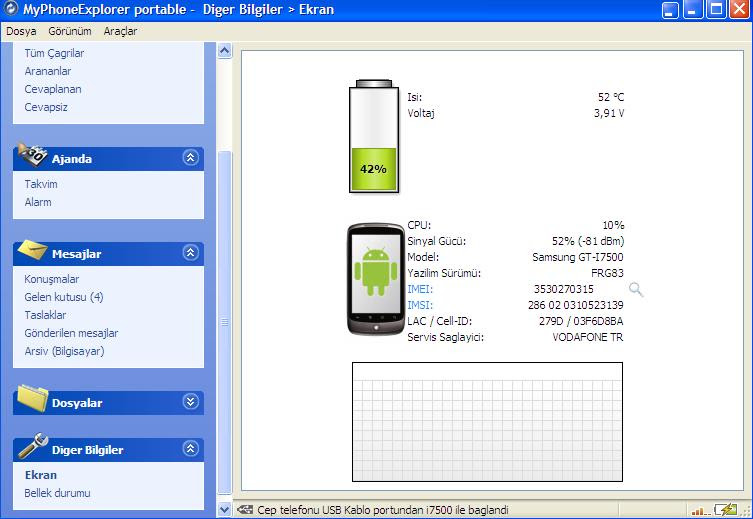753x519 pixels.
Task: Open Arananlar dialed calls
Action: 48,71
